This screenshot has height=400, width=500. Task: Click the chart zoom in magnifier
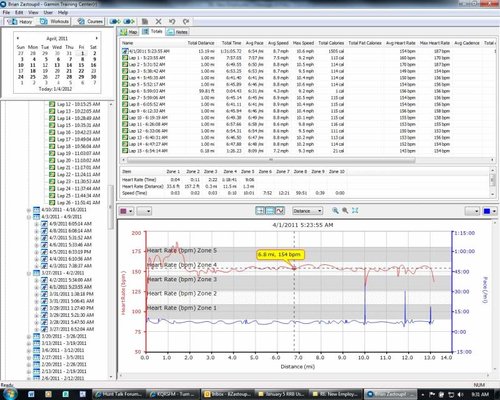[x=335, y=211]
